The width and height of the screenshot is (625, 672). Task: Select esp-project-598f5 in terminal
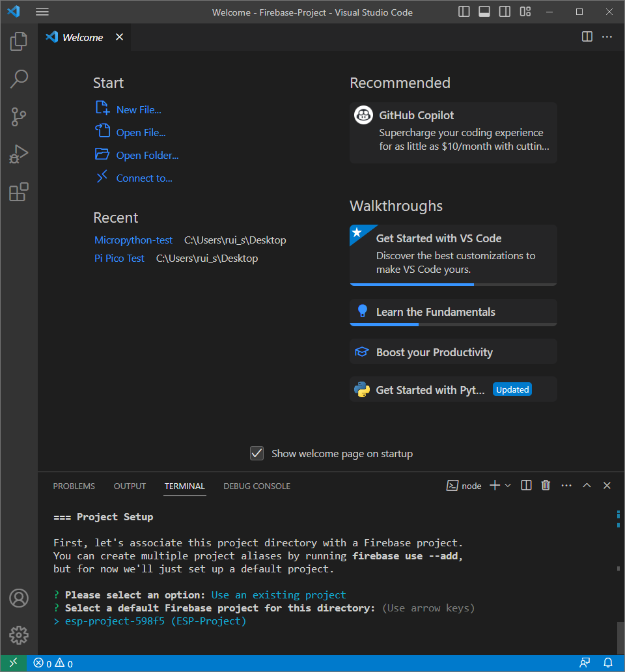pos(156,621)
